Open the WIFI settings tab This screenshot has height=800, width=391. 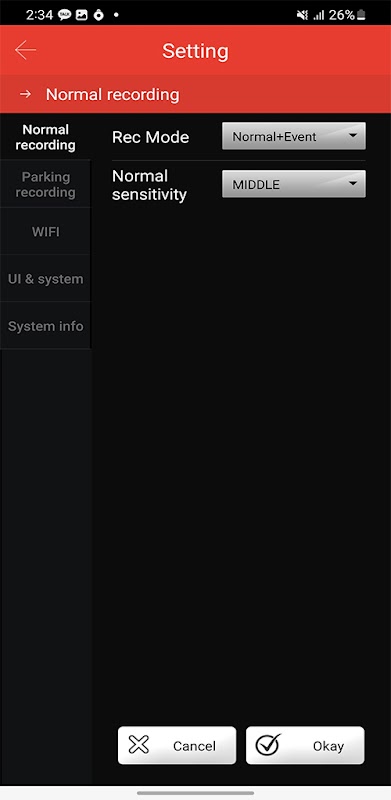(x=45, y=232)
